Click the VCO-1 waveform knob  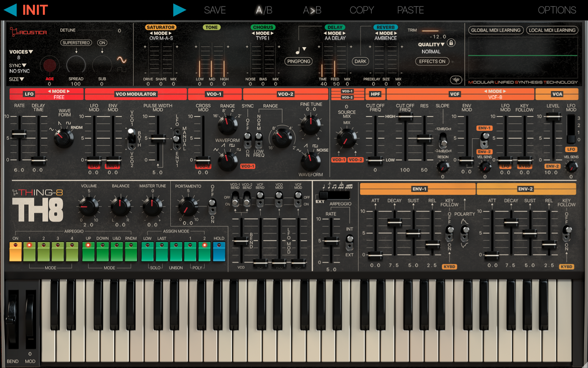pyautogui.click(x=228, y=161)
